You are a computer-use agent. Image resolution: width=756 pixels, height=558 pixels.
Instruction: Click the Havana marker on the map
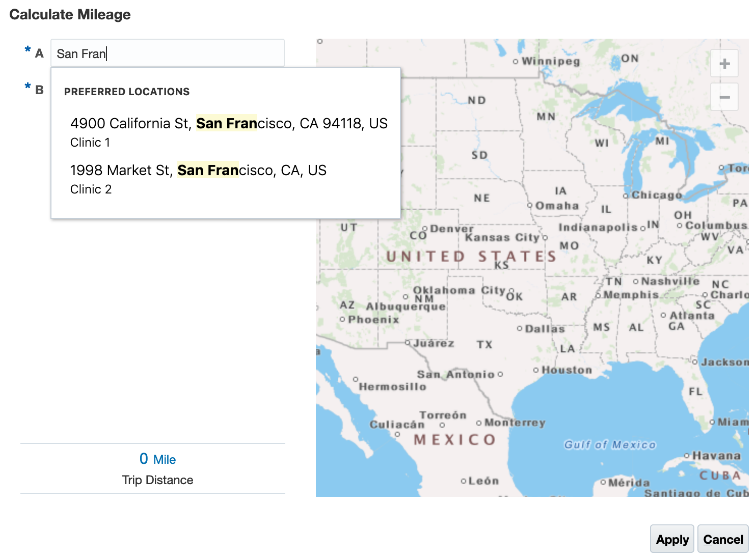click(x=687, y=455)
